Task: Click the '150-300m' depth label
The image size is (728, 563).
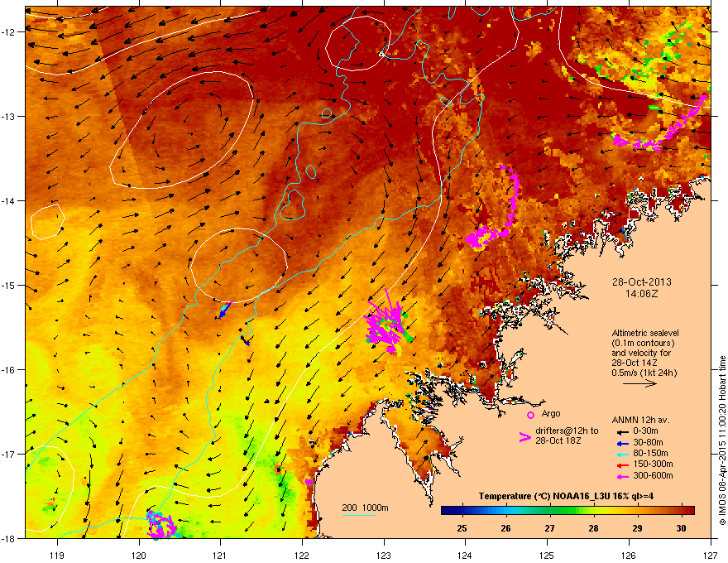Action: click(x=653, y=464)
